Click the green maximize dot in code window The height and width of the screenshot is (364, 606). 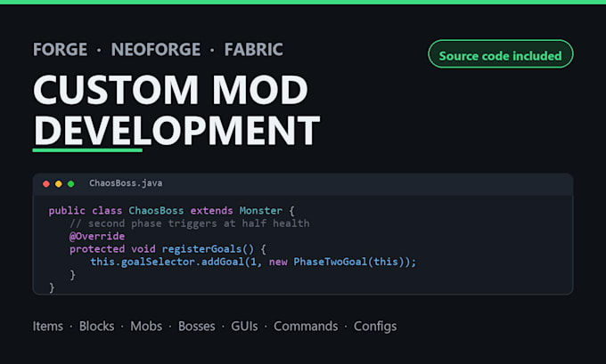71,183
